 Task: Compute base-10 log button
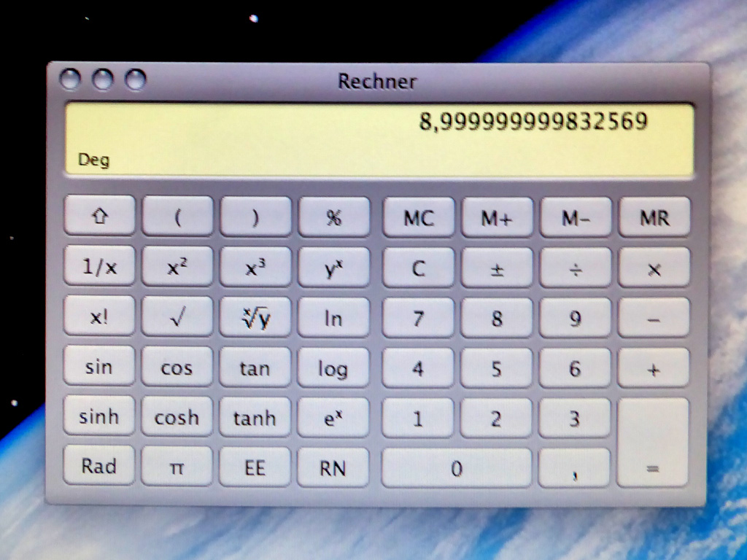point(333,367)
